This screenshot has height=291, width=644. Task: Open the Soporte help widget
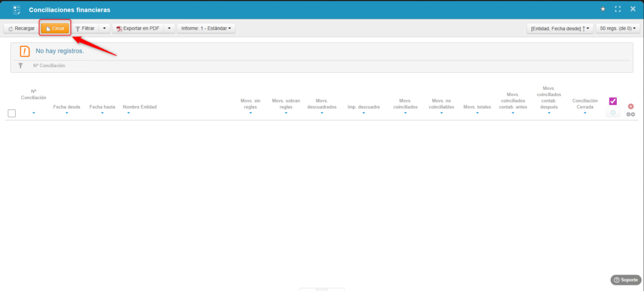[x=624, y=280]
